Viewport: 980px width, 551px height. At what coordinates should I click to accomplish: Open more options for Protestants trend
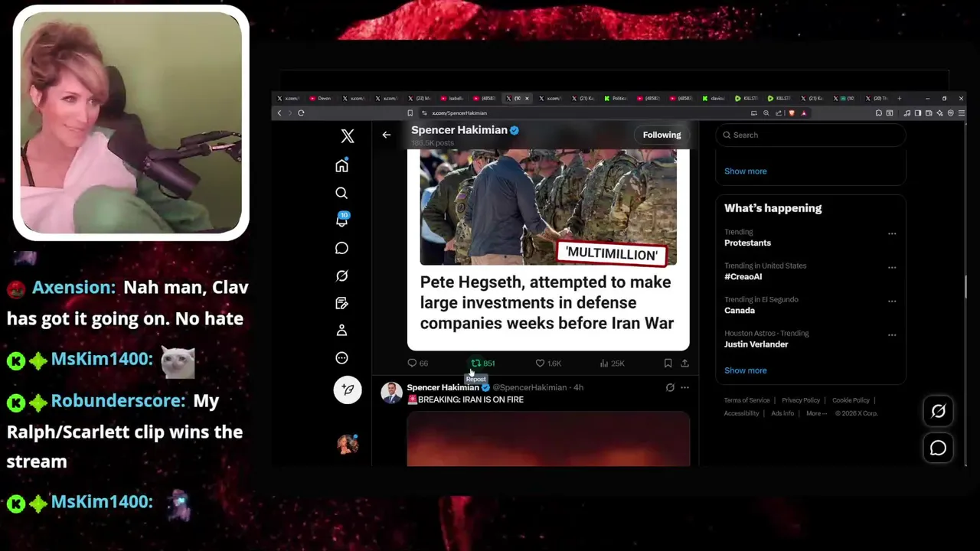click(x=892, y=233)
